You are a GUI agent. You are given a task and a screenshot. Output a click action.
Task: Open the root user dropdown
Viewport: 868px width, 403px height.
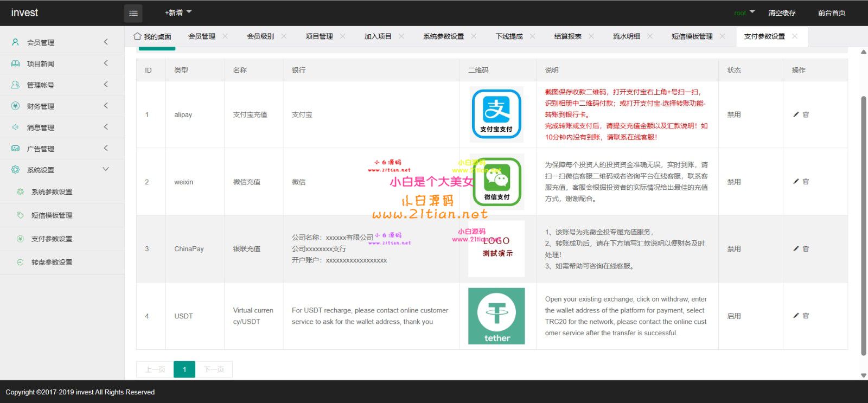coord(744,12)
